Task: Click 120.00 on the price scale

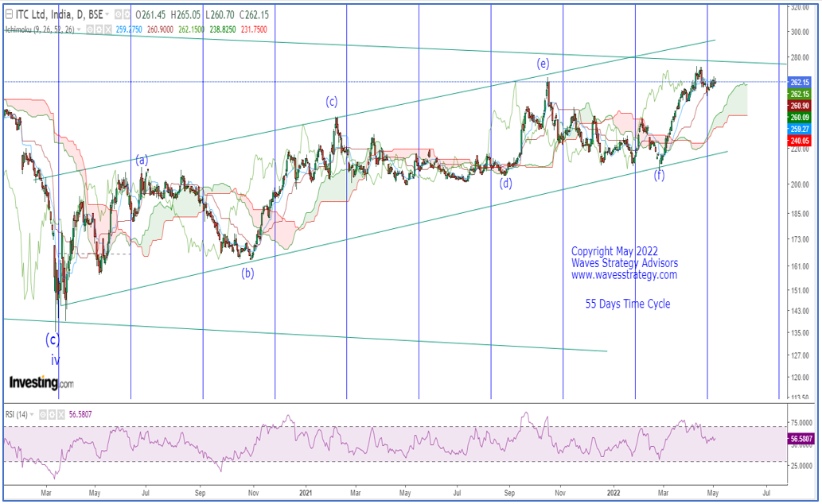Action: (x=800, y=378)
